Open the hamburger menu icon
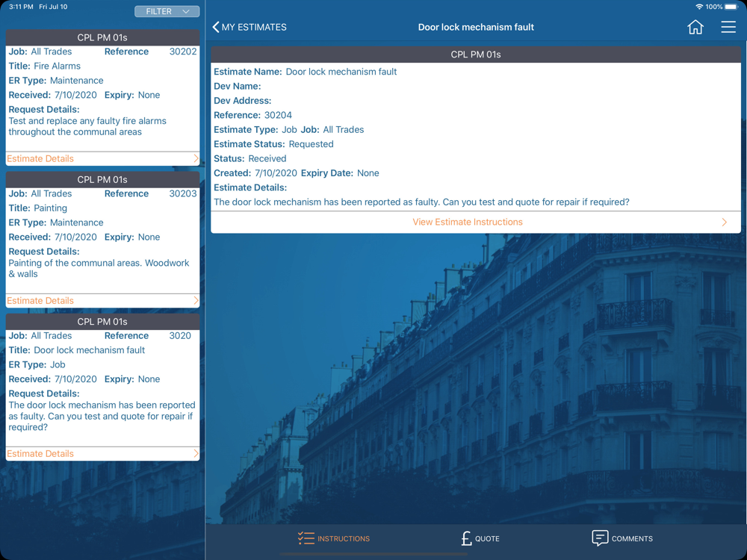Screen dimensions: 747x560 (x=728, y=27)
